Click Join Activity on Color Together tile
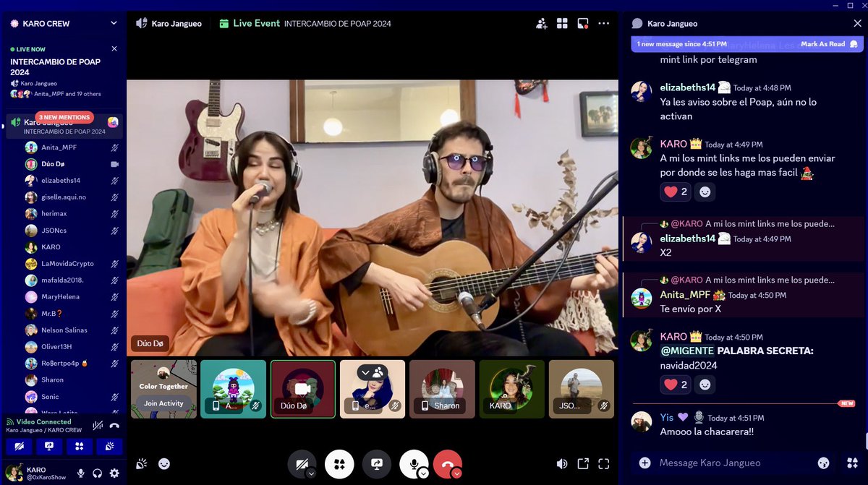Screen dimensions: 868x485 [163, 403]
